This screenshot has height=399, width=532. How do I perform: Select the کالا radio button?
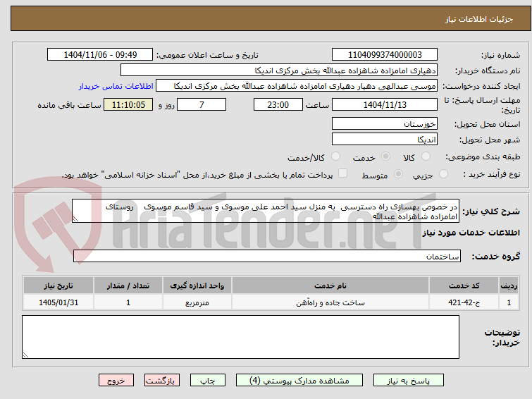click(x=426, y=156)
